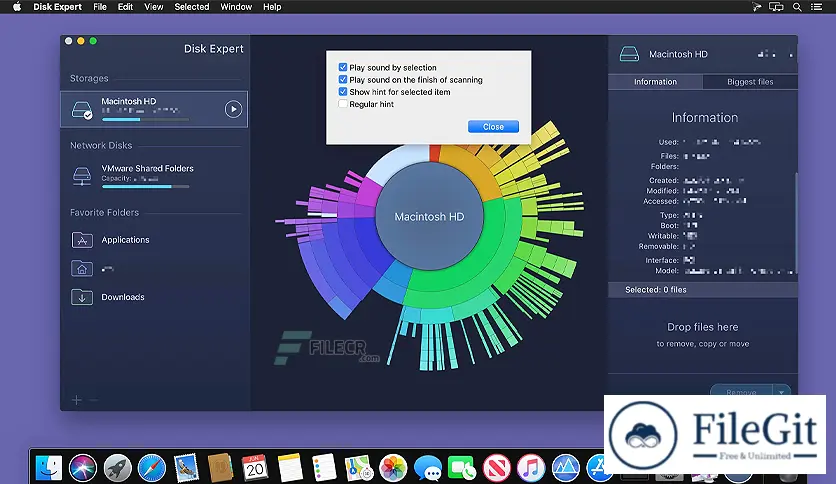This screenshot has width=836, height=484.
Task: Open Finder from the Dock
Action: point(49,468)
